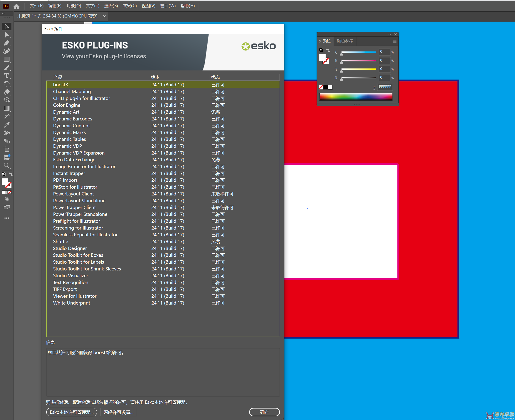The width and height of the screenshot is (515, 420).
Task: Open the 文件(F) menu
Action: 37,6
